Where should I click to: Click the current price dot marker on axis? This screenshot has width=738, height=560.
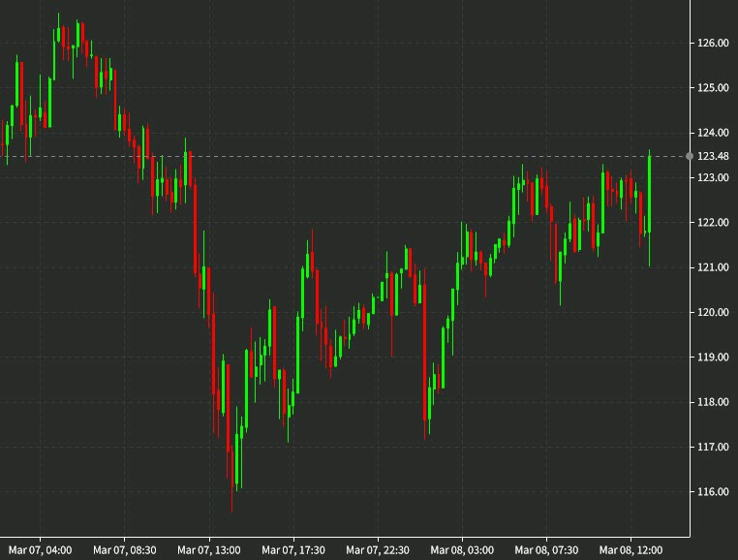click(690, 156)
